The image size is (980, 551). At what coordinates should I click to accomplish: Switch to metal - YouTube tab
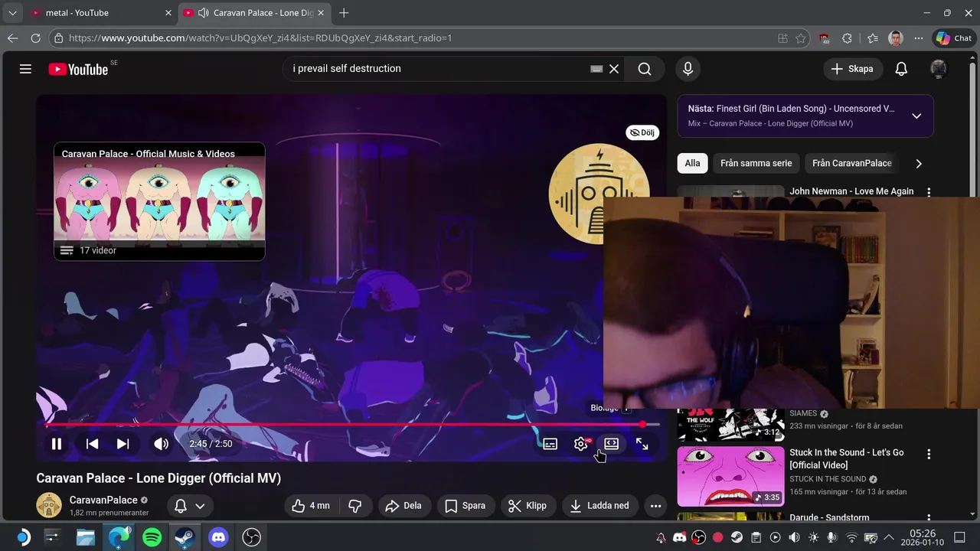100,13
